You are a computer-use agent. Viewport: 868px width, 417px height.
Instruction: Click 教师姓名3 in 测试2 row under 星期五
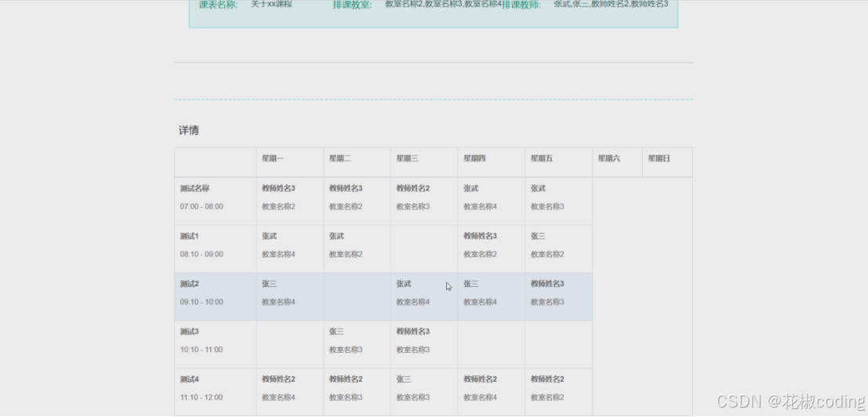tap(547, 285)
